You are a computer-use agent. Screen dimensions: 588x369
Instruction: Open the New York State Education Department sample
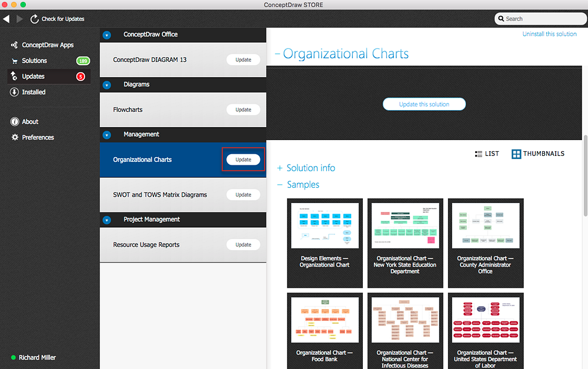[x=405, y=243]
